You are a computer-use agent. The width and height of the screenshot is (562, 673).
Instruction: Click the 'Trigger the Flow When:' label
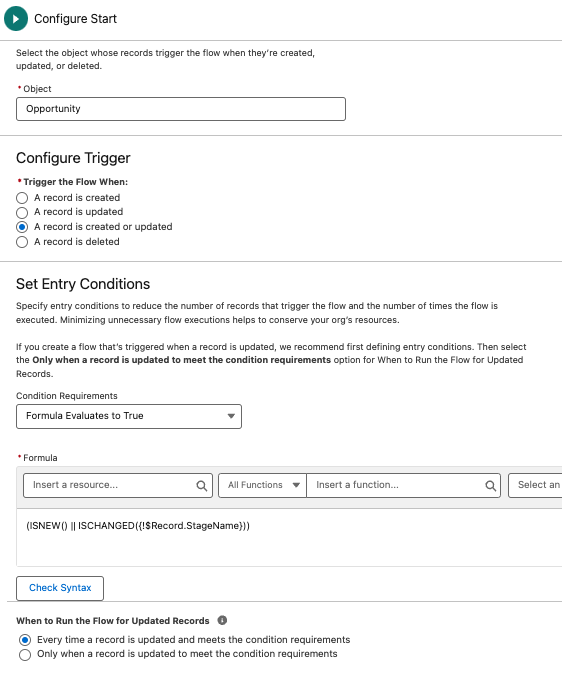[x=76, y=182]
